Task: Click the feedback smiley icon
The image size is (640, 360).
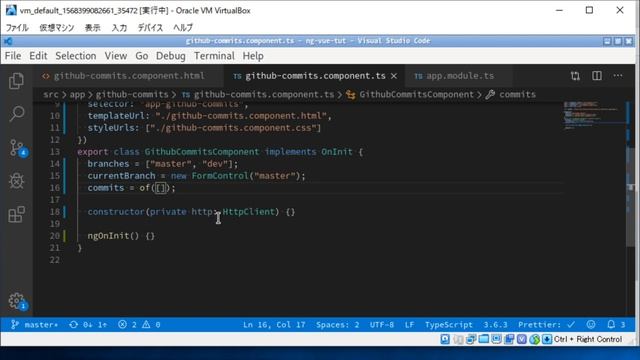Action: click(591, 324)
